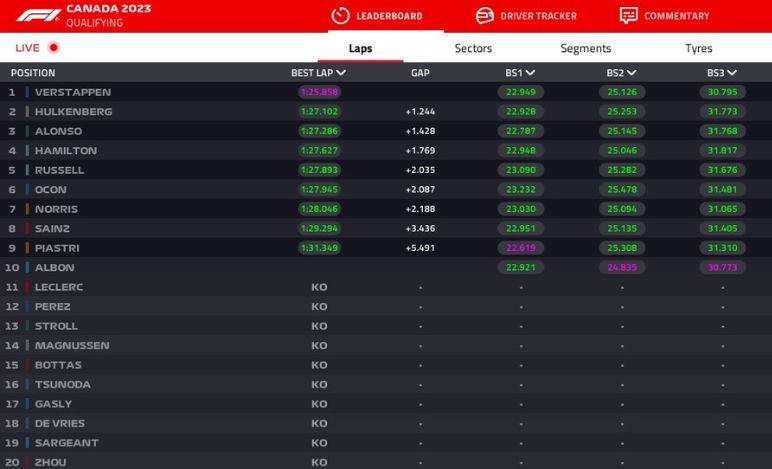Image resolution: width=772 pixels, height=469 pixels.
Task: Select the Tyres tab
Action: (698, 48)
